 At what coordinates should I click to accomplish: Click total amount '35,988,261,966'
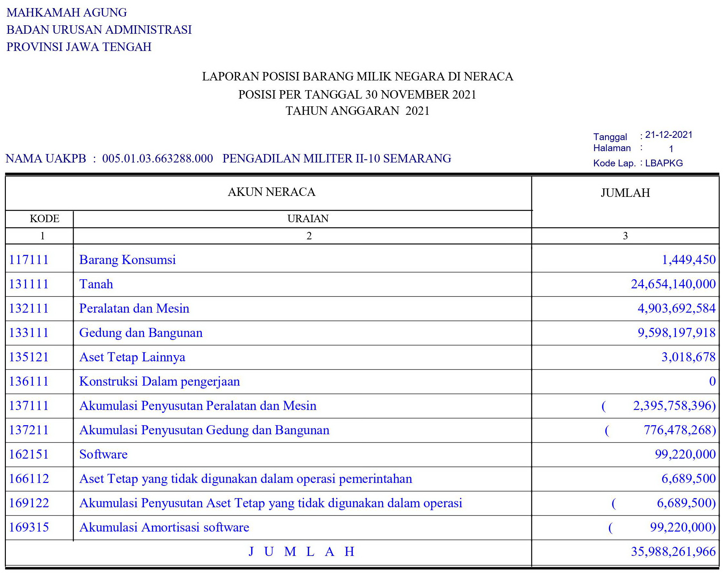(673, 552)
